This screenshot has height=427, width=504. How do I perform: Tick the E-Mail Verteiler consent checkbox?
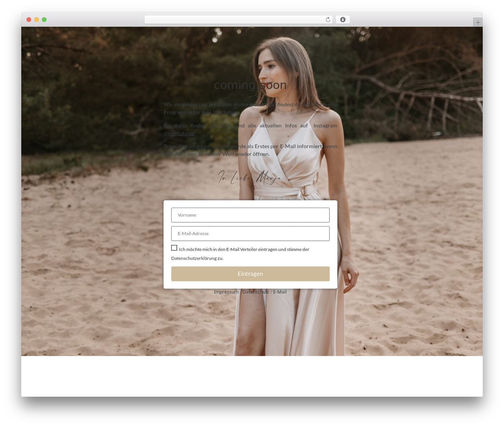(174, 248)
